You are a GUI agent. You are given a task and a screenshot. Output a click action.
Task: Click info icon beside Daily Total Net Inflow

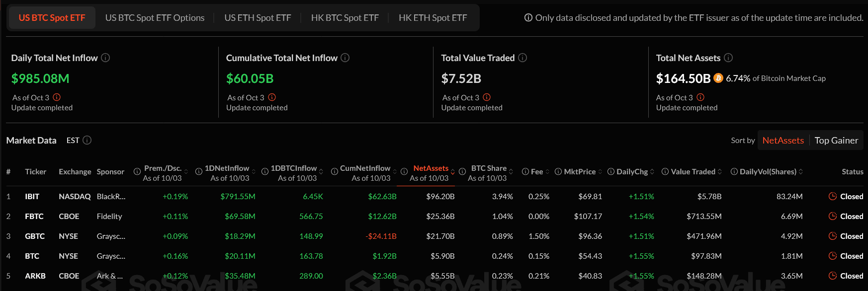105,58
